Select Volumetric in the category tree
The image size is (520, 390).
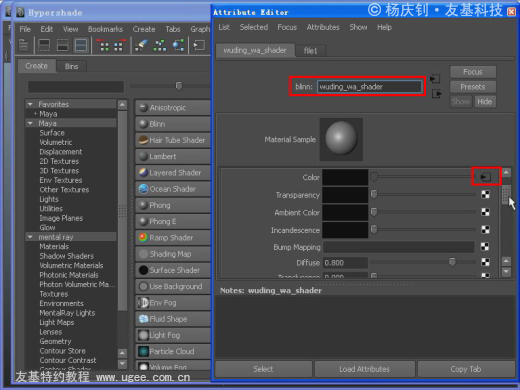coord(56,142)
